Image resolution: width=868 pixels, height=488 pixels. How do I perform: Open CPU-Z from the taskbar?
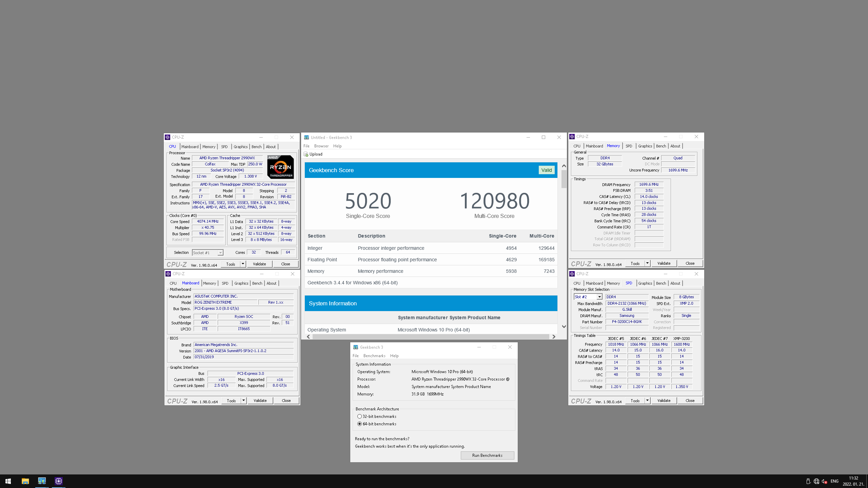pyautogui.click(x=59, y=481)
